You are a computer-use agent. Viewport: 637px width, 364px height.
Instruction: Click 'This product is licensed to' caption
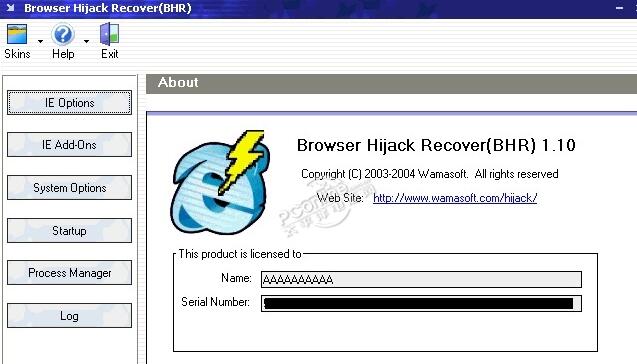pos(240,254)
